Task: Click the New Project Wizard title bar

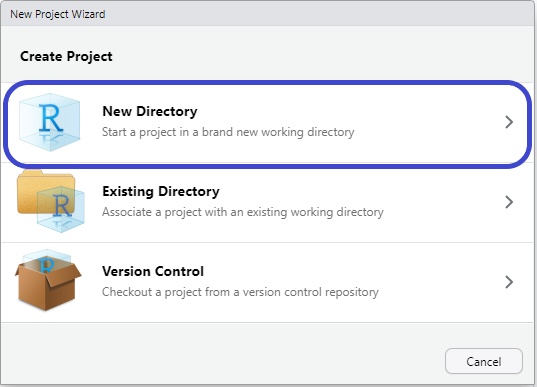Action: tap(268, 14)
